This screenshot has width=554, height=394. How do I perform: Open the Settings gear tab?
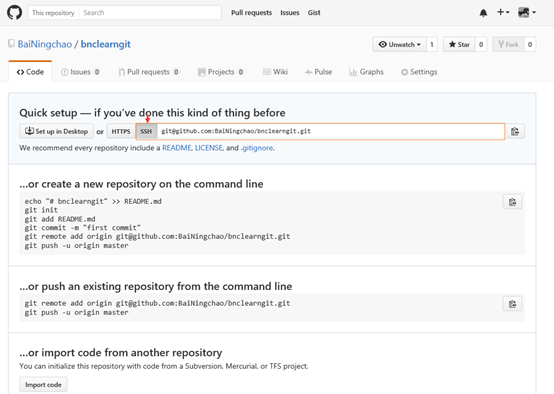(419, 72)
